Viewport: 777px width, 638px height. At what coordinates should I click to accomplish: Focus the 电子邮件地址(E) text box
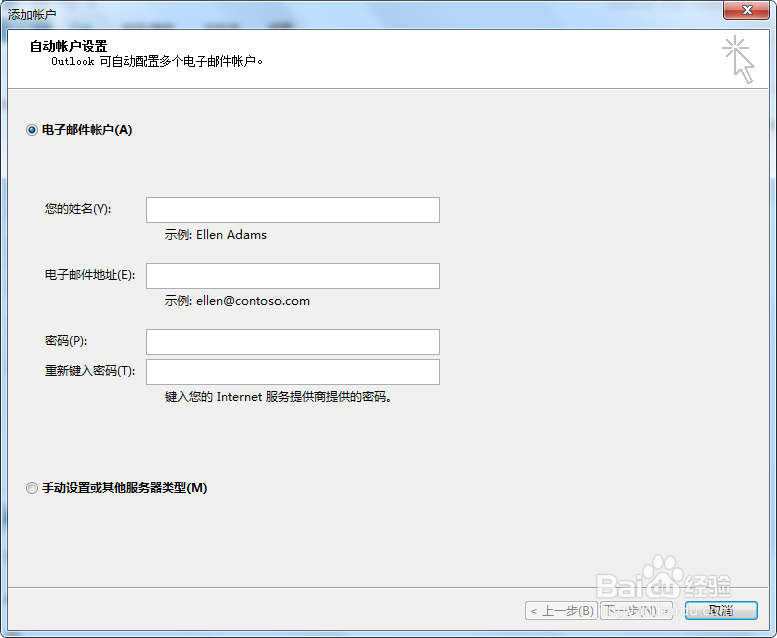(292, 276)
